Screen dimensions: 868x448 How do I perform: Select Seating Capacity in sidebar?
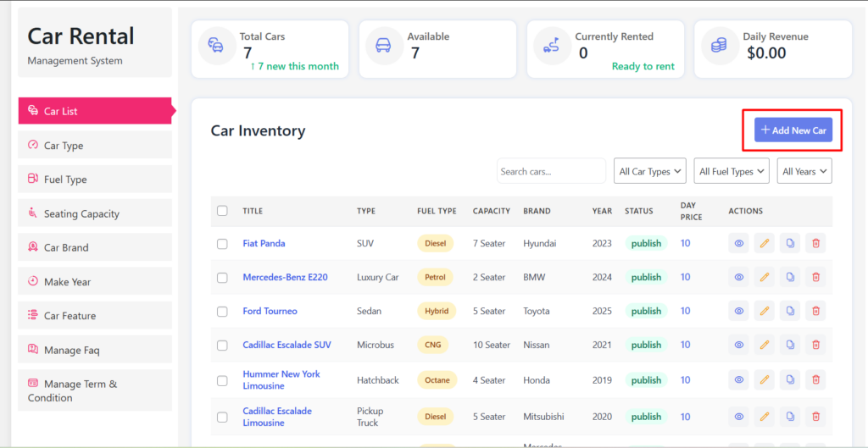(x=95, y=213)
